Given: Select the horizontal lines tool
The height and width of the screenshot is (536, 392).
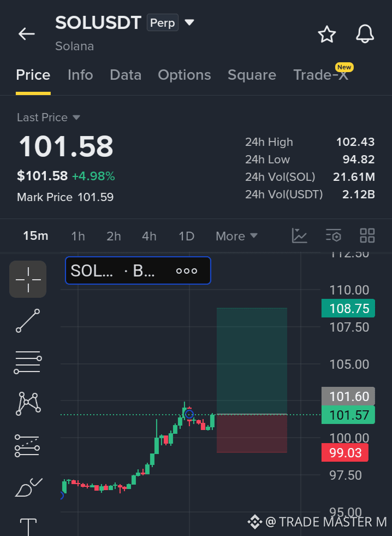Looking at the screenshot, I should pos(28,362).
